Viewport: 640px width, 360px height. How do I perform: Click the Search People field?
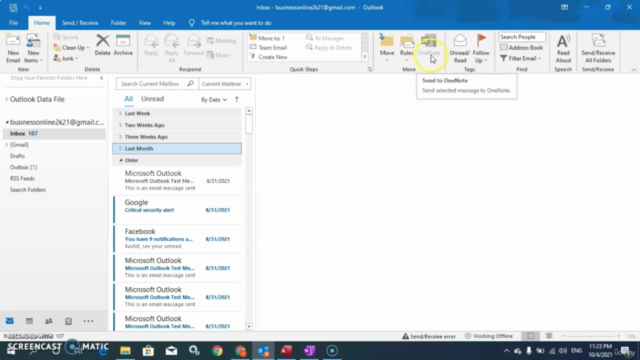[x=522, y=37]
